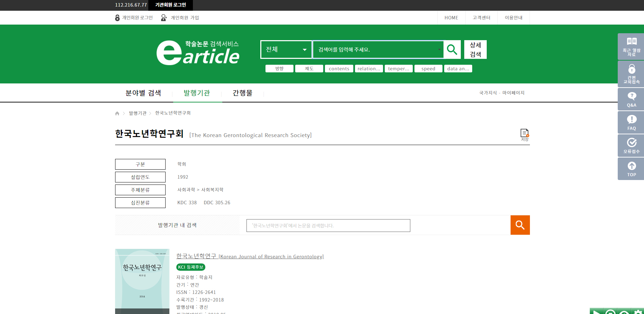This screenshot has width=644, height=314.
Task: Click the orange publisher search button
Action: (x=520, y=225)
